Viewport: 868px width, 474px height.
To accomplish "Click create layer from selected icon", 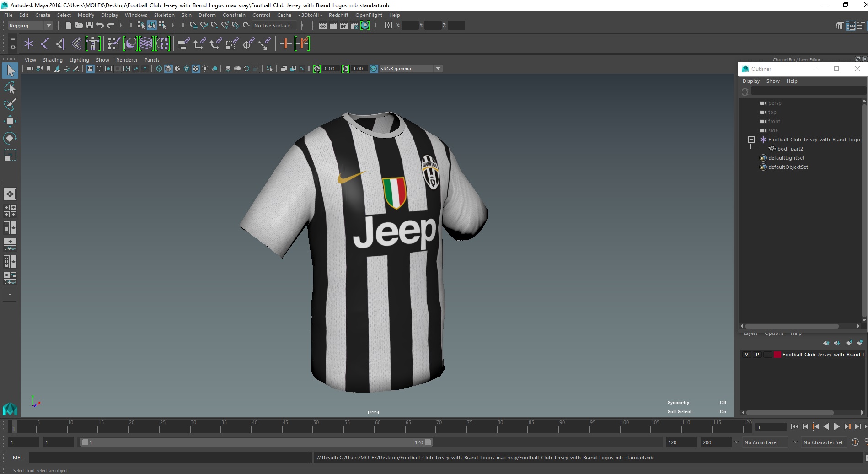I will click(x=860, y=343).
